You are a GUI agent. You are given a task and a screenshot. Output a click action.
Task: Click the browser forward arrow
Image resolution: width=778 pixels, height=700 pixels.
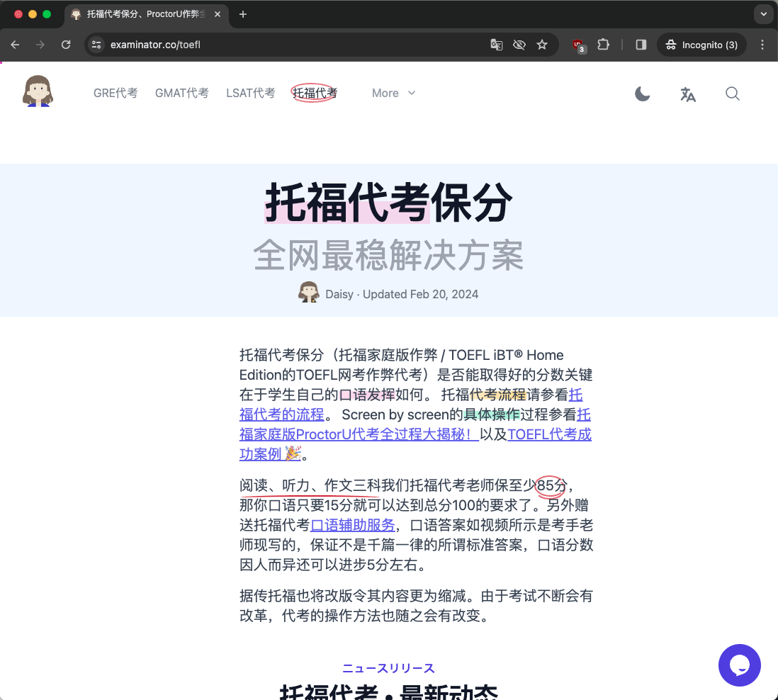[x=40, y=45]
